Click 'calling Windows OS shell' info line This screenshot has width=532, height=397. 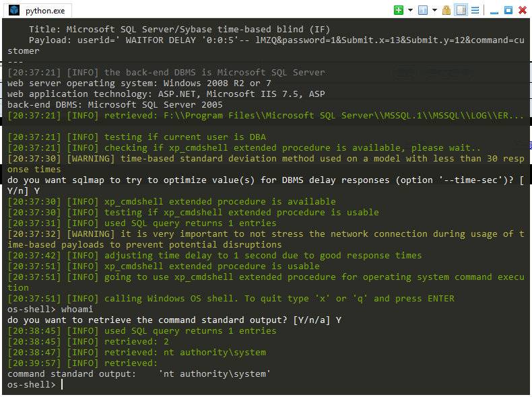point(231,299)
